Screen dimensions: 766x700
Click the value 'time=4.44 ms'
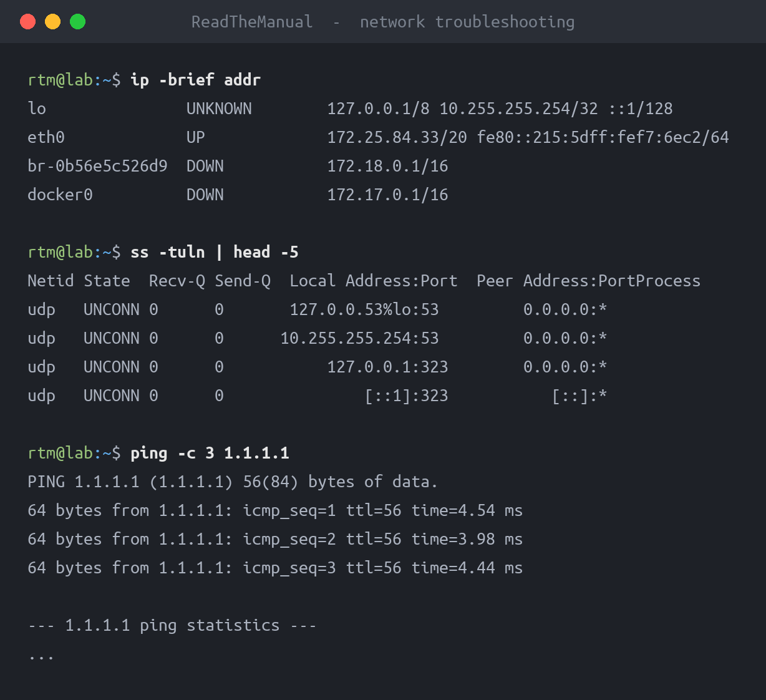pos(467,568)
